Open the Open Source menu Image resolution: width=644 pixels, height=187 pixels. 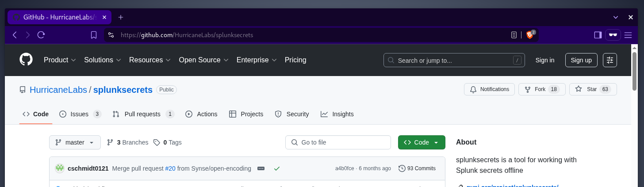pos(203,60)
